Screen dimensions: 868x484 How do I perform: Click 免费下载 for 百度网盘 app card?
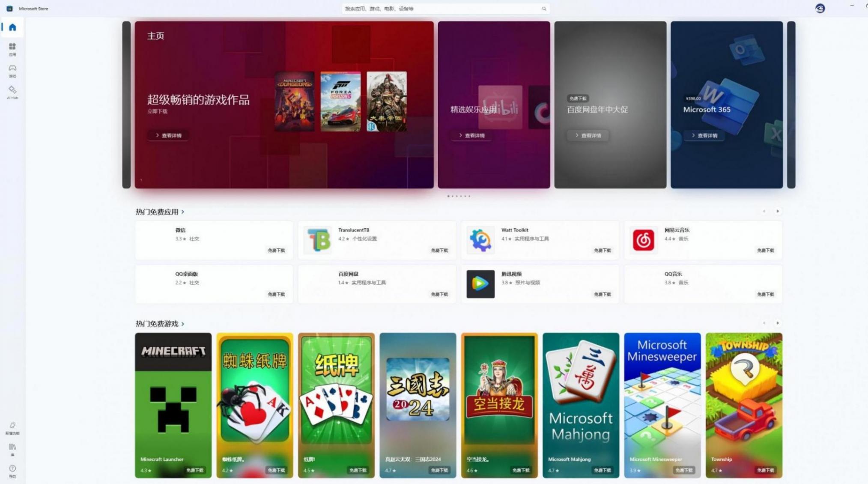coord(439,294)
